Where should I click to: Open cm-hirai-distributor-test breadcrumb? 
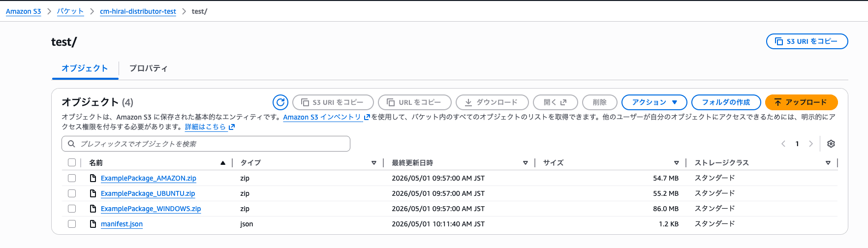pyautogui.click(x=138, y=11)
